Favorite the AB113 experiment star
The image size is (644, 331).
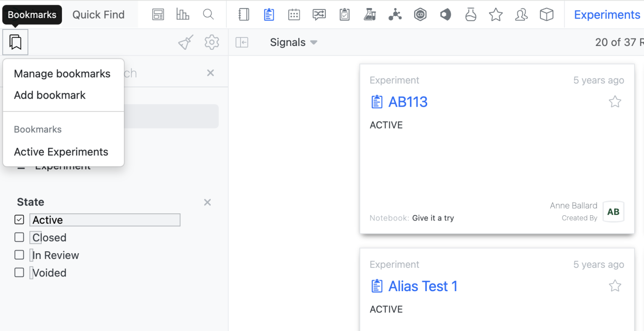(615, 101)
